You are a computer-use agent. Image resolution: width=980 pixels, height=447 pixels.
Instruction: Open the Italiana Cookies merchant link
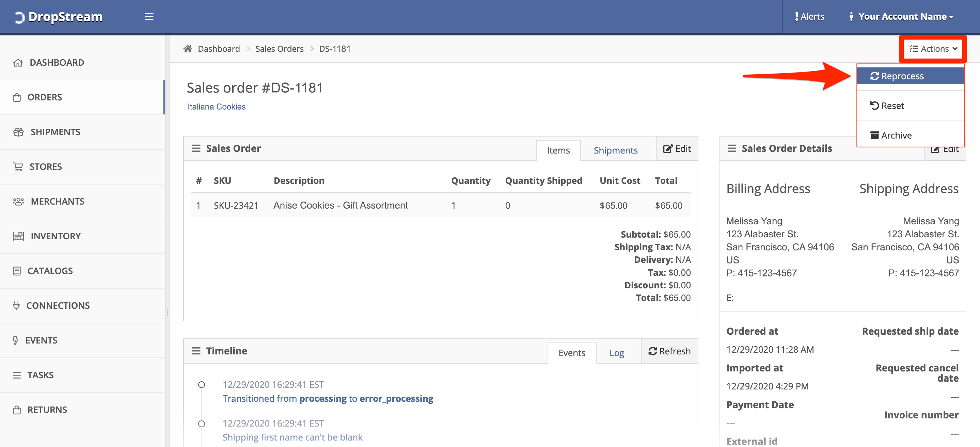217,107
